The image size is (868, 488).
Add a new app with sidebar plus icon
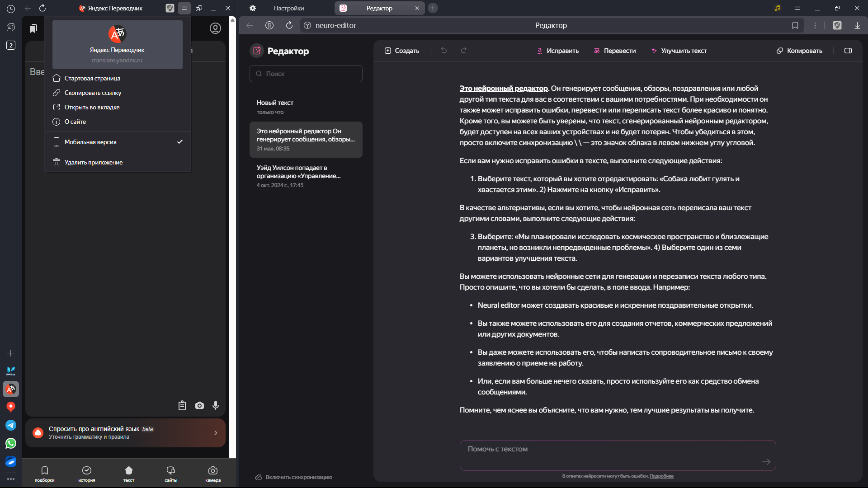(x=11, y=353)
